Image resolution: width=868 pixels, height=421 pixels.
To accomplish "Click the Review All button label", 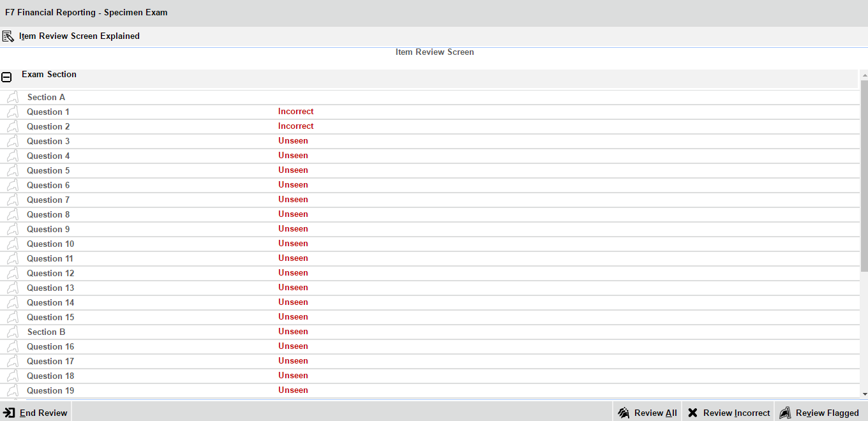I will coord(655,413).
